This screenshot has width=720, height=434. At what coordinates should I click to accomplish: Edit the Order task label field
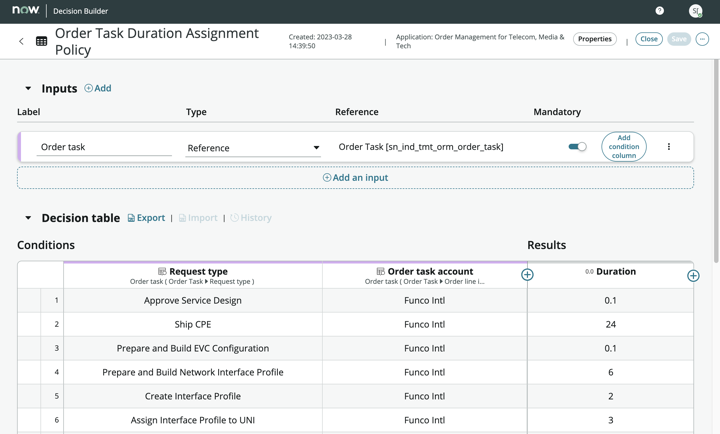point(104,147)
